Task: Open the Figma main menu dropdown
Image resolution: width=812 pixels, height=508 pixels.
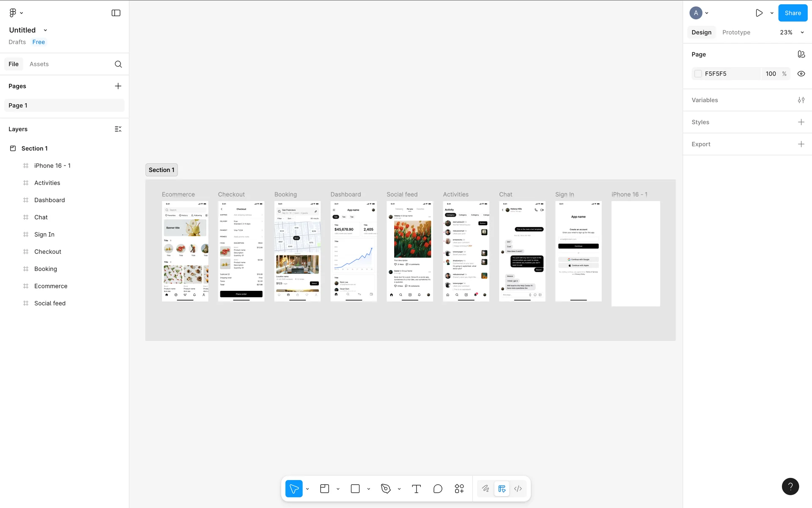Action: [x=16, y=13]
